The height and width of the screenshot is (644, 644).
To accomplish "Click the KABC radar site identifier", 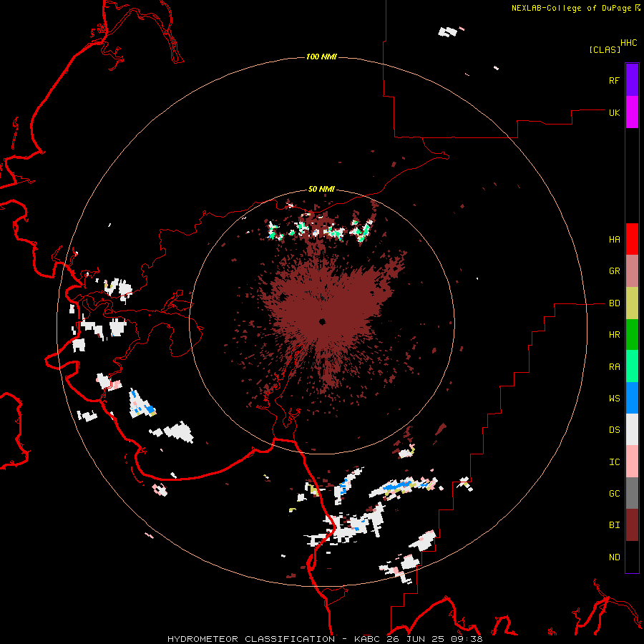I will click(x=369, y=639).
